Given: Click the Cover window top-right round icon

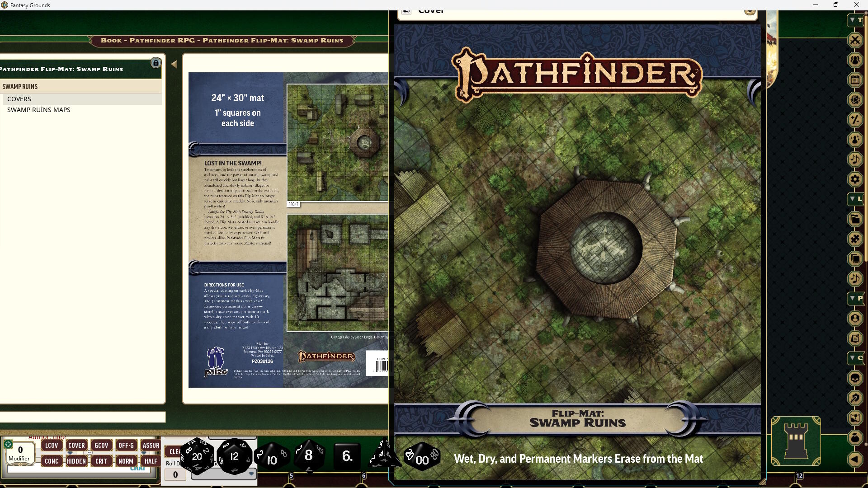Looking at the screenshot, I should [750, 12].
